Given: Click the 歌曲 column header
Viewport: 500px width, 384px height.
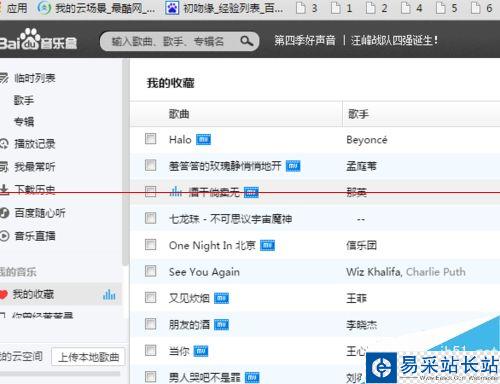Looking at the screenshot, I should point(179,114).
